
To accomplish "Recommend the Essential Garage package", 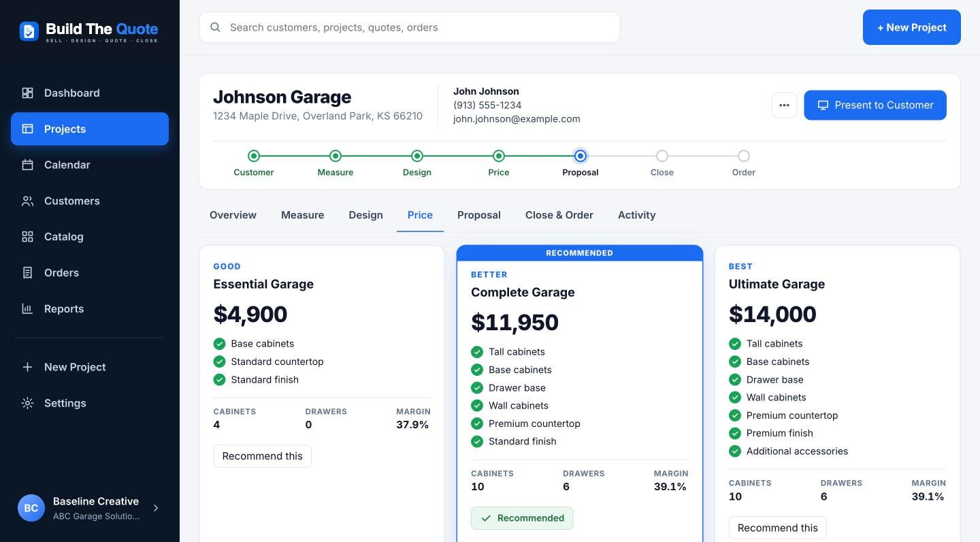I will (x=263, y=456).
